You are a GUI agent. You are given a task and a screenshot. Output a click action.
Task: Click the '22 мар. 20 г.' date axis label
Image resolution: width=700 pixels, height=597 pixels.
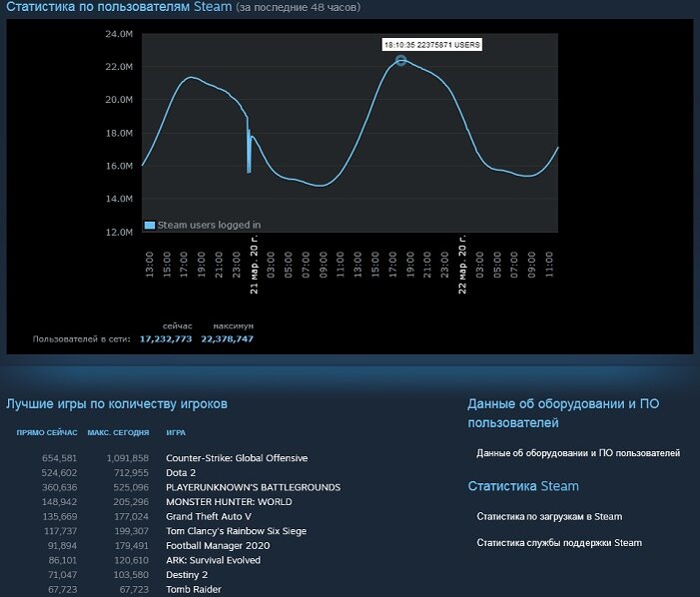click(462, 265)
